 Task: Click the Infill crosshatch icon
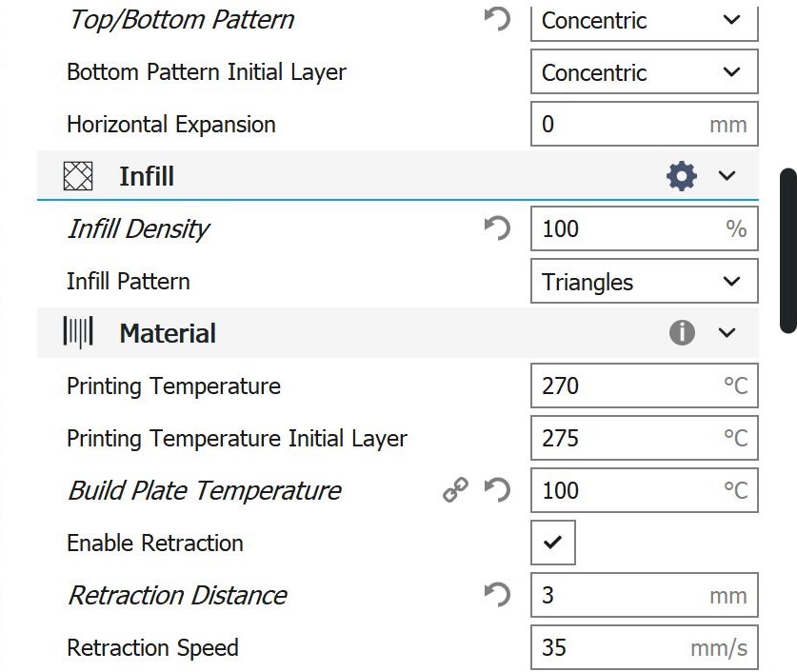[x=78, y=176]
